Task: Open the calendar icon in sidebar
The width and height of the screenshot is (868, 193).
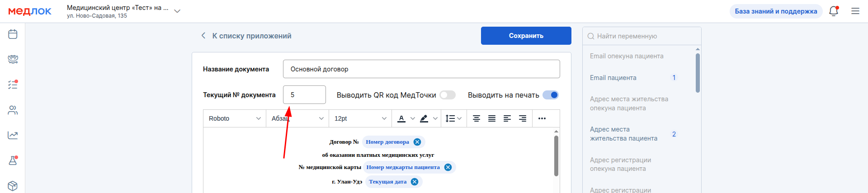Action: point(13,34)
